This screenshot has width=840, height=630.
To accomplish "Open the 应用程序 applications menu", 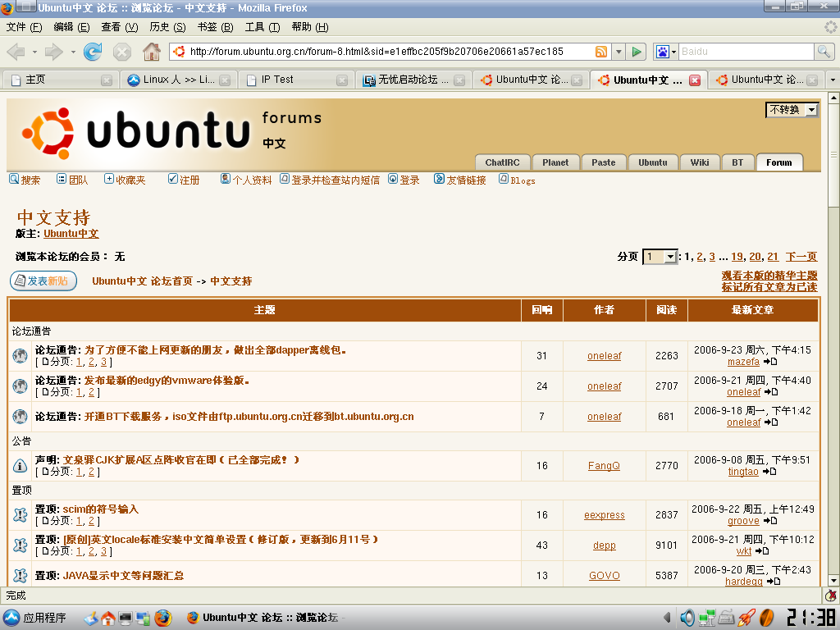I will (34, 618).
